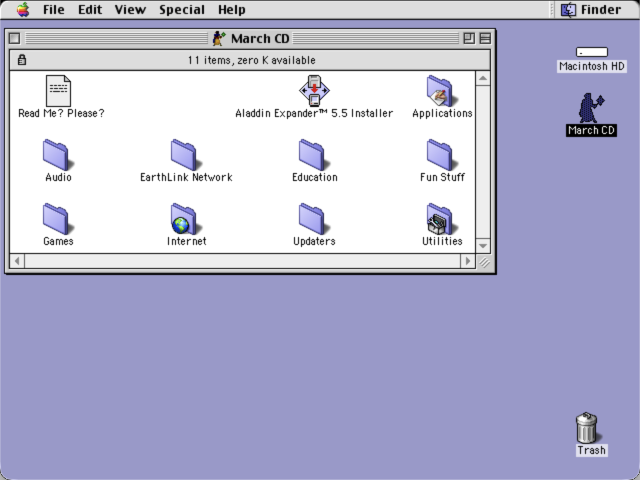640x480 pixels.
Task: Click the window resize grip corner
Action: coord(484,262)
